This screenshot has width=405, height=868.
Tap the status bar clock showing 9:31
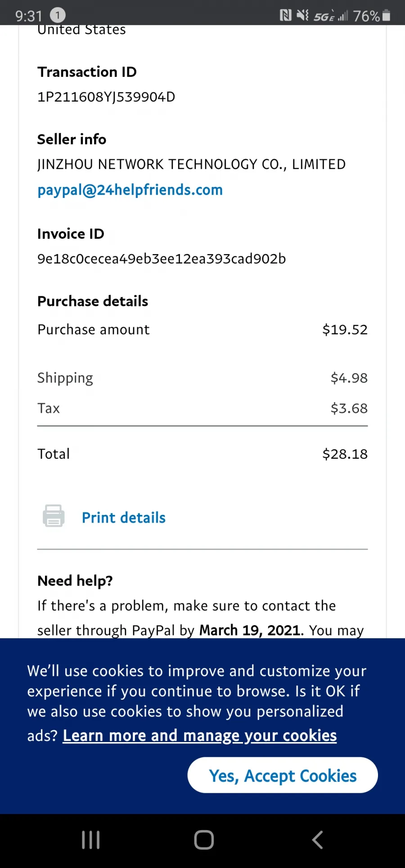pos(29,16)
